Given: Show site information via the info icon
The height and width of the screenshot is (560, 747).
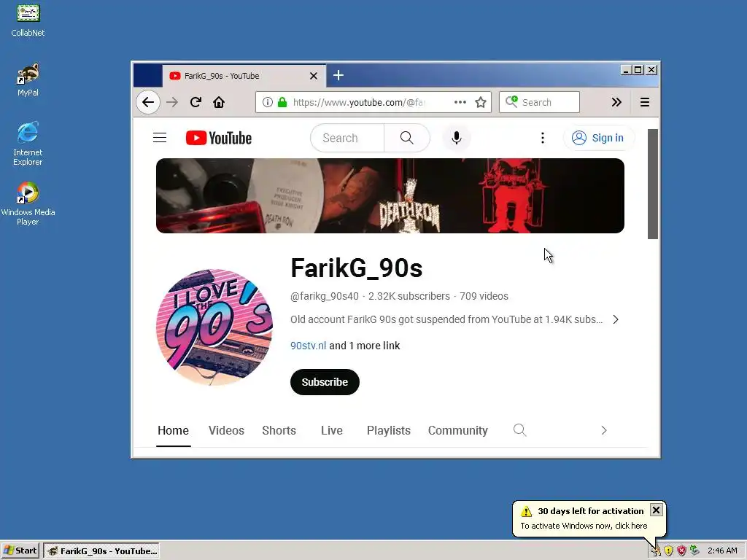Looking at the screenshot, I should (268, 102).
